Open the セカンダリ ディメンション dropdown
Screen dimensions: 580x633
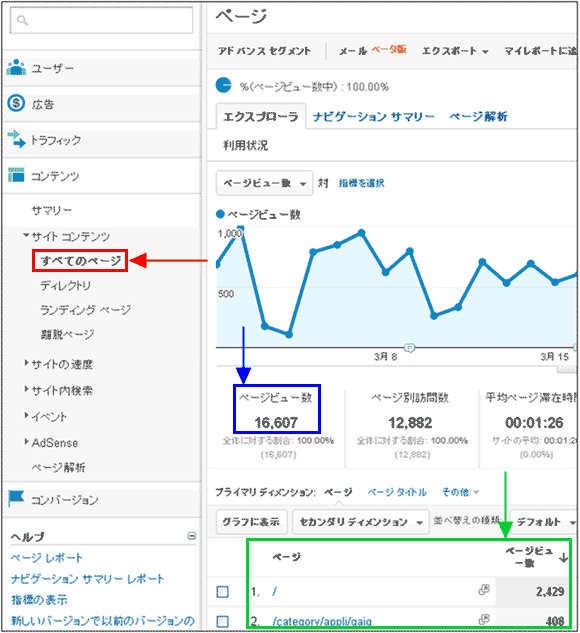(x=360, y=522)
